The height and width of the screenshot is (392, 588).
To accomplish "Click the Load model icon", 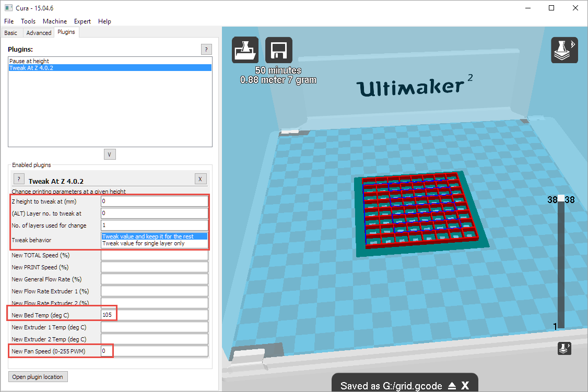I will tap(245, 51).
